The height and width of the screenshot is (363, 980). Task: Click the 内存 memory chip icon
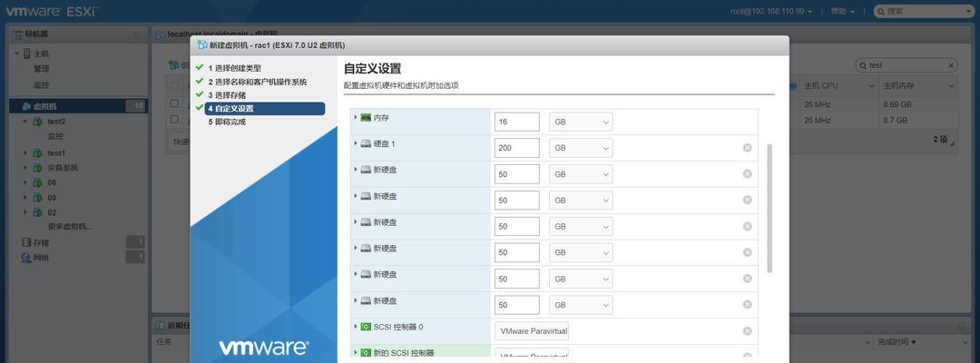(367, 117)
